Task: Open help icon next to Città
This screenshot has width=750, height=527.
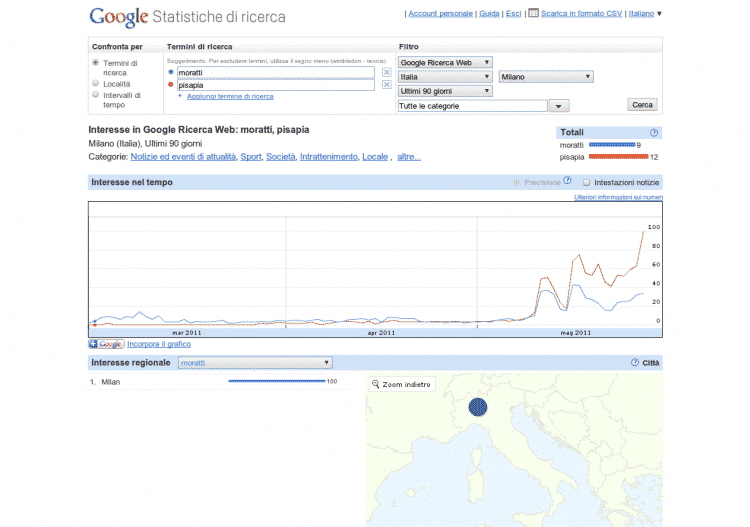Action: [635, 362]
